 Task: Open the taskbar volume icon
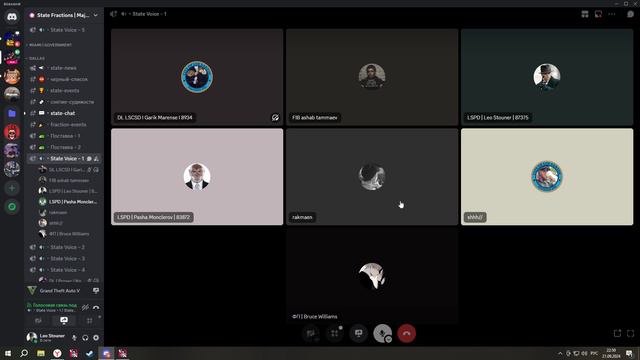[x=584, y=353]
